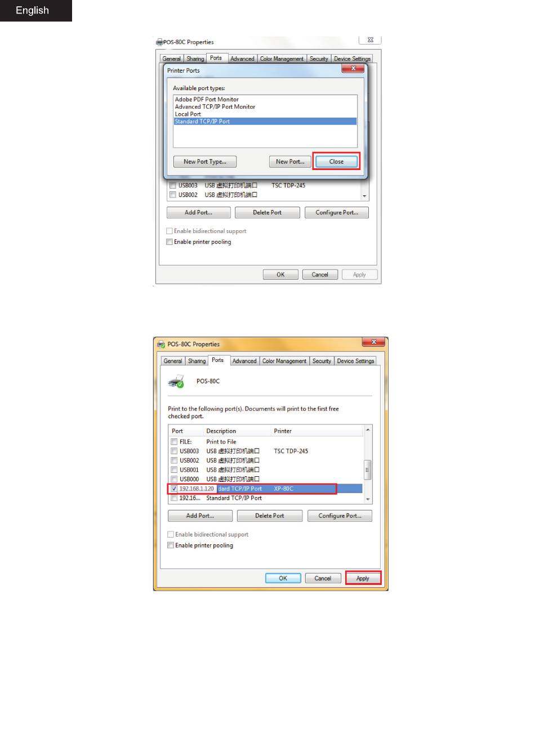Open the Sharing tab in upper window
The height and width of the screenshot is (756, 535).
(x=195, y=59)
